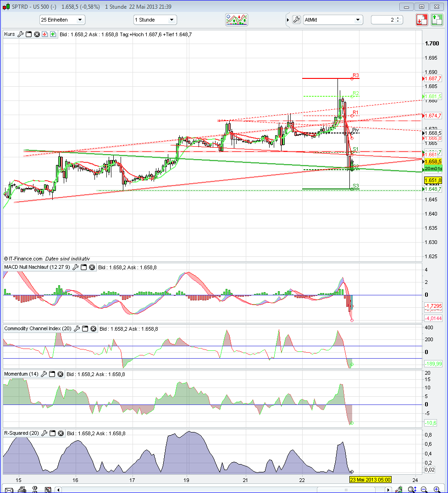Close the Momentum (14) indicator
The image size is (448, 493).
click(61, 374)
